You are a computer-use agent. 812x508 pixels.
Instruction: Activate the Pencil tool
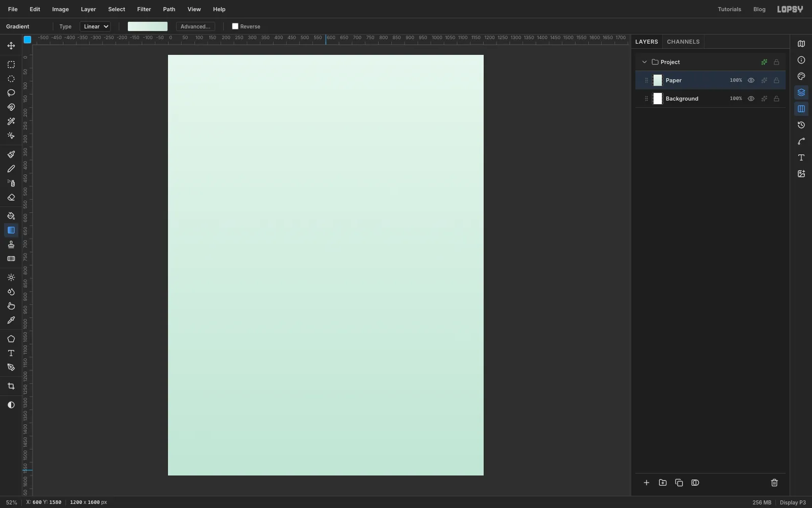(x=11, y=169)
